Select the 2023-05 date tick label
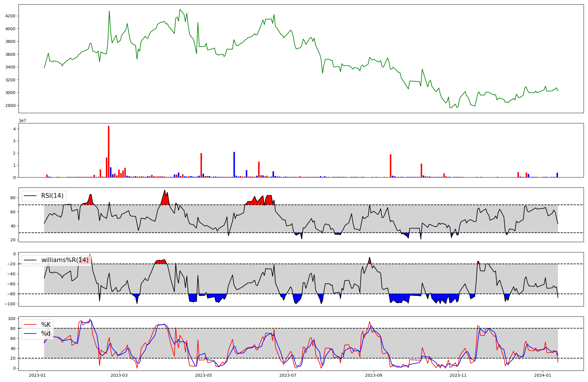Viewport: 588px width, 382px height. [203, 375]
